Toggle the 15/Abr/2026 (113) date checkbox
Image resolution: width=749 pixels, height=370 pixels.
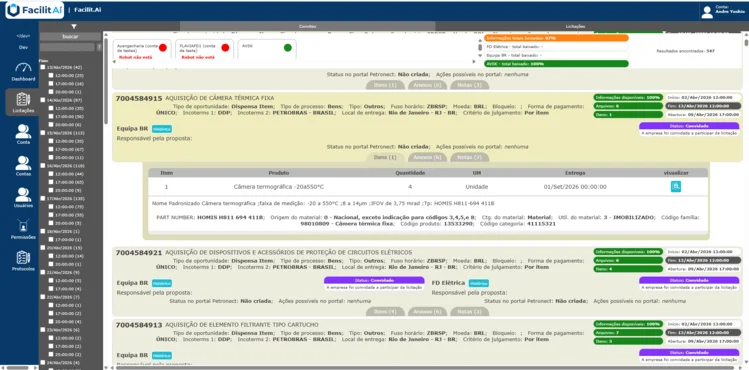43,133
